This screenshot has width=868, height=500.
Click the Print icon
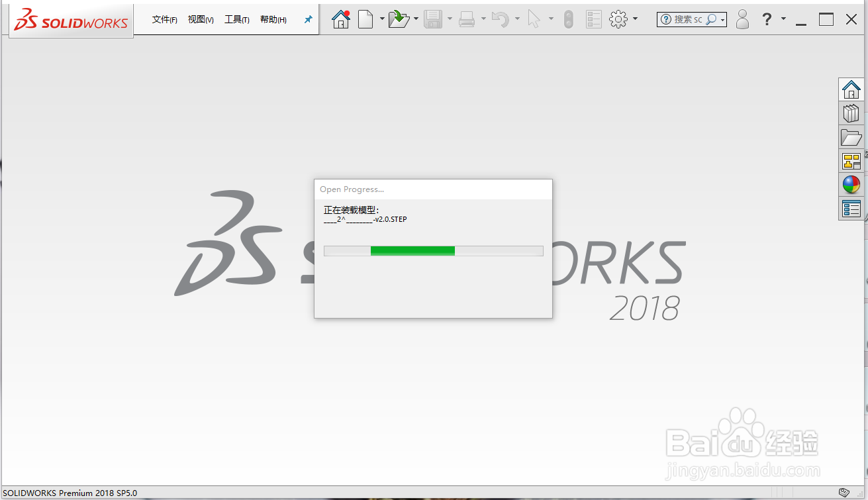tap(467, 20)
